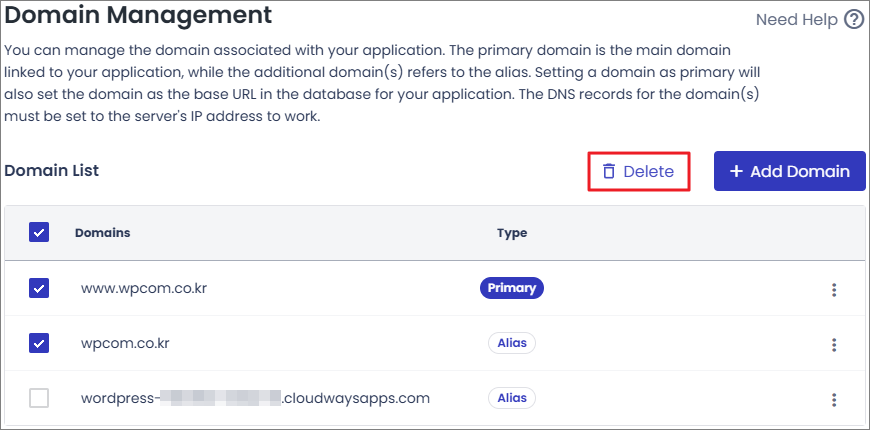
Task: Click the trash icon on Delete button
Action: click(608, 171)
